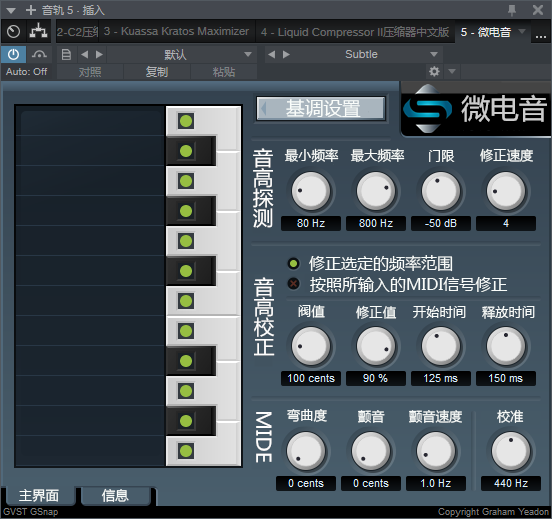Click the 颤音 vibrato knob
The height and width of the screenshot is (519, 552).
coord(371,451)
